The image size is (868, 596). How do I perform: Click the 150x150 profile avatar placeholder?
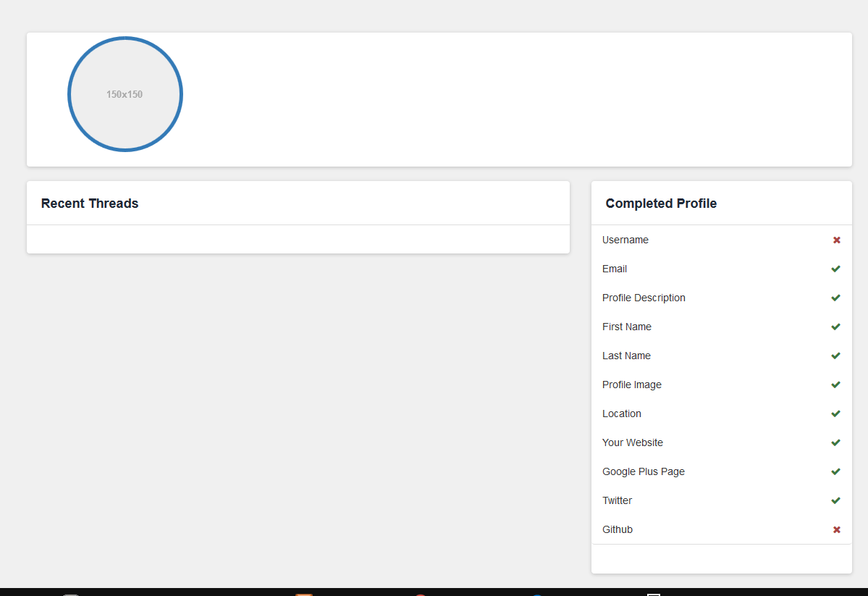[x=125, y=94]
